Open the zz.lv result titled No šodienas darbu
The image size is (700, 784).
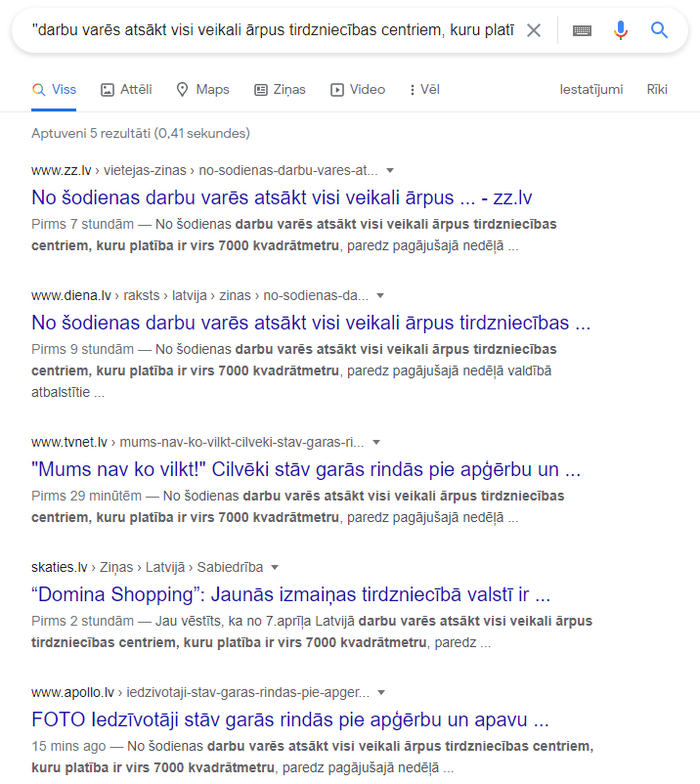282,197
